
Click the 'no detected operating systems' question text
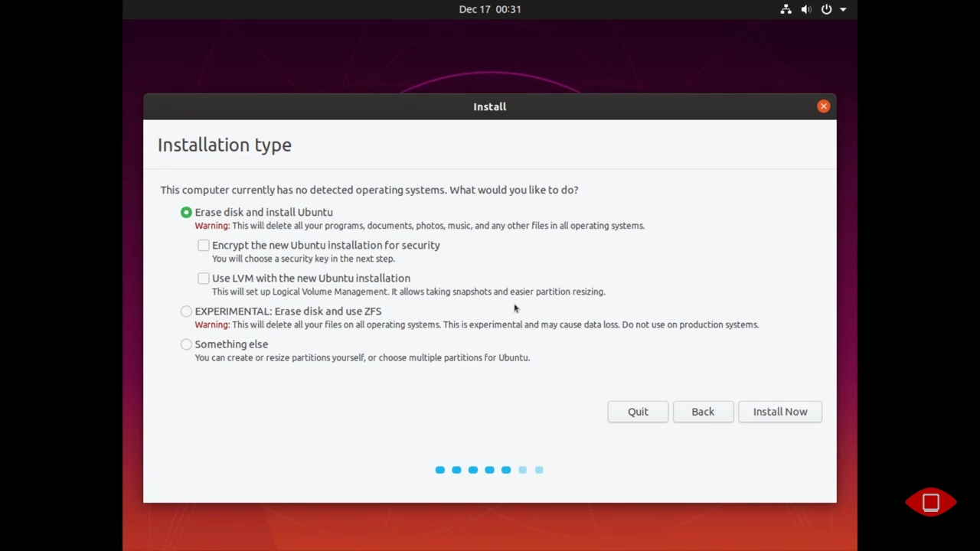[369, 190]
